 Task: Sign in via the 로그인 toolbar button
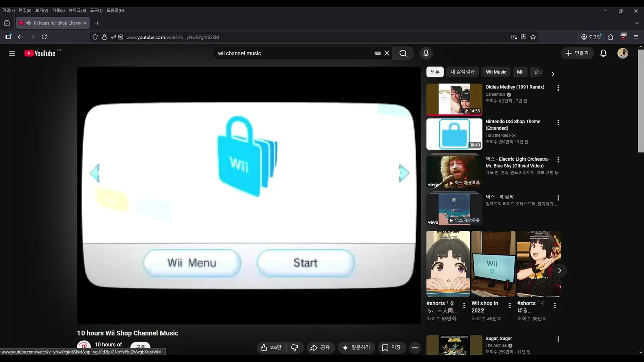(x=591, y=37)
